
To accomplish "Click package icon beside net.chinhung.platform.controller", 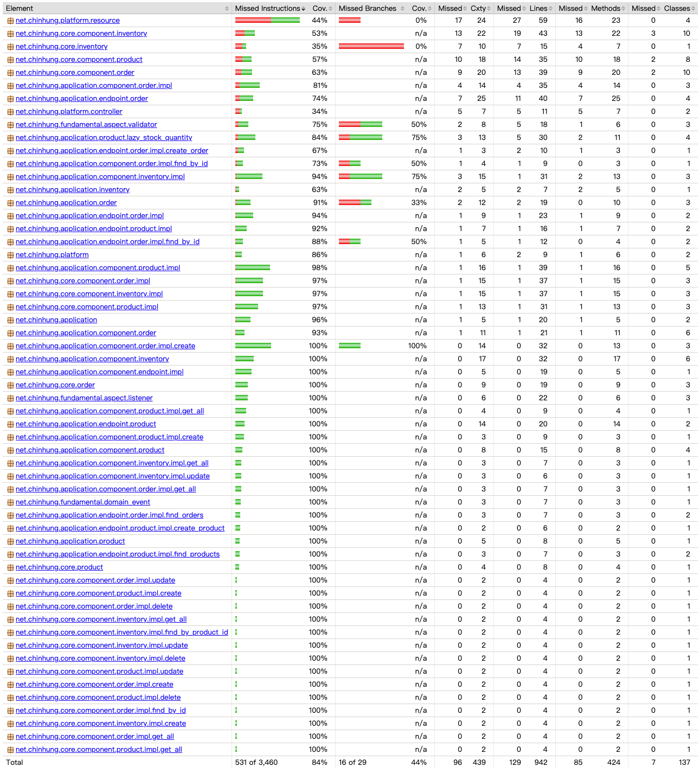I will point(10,112).
